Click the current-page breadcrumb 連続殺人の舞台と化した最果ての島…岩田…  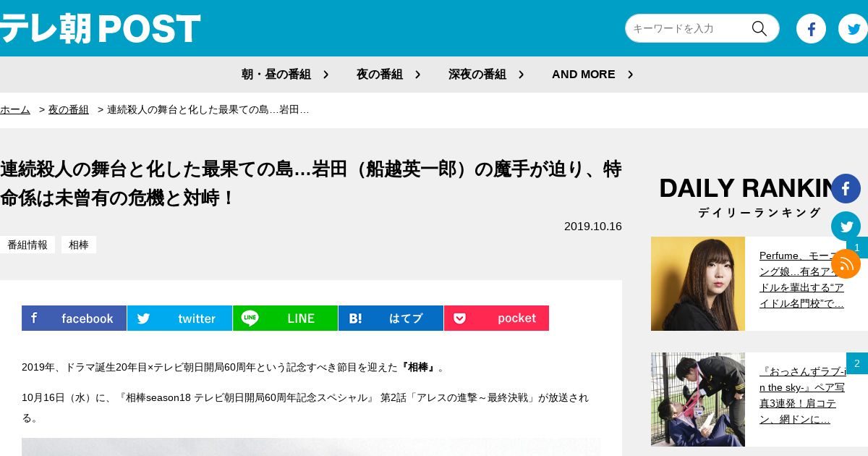tap(208, 109)
